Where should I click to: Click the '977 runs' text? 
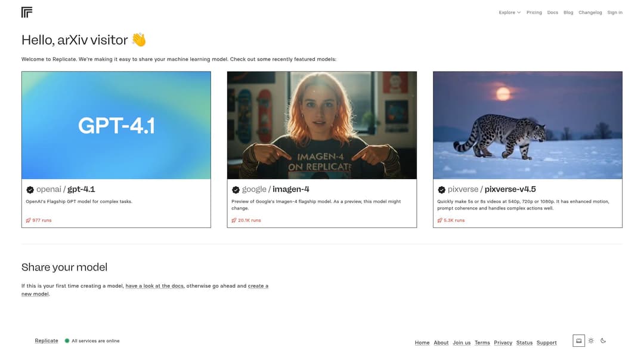(x=42, y=220)
